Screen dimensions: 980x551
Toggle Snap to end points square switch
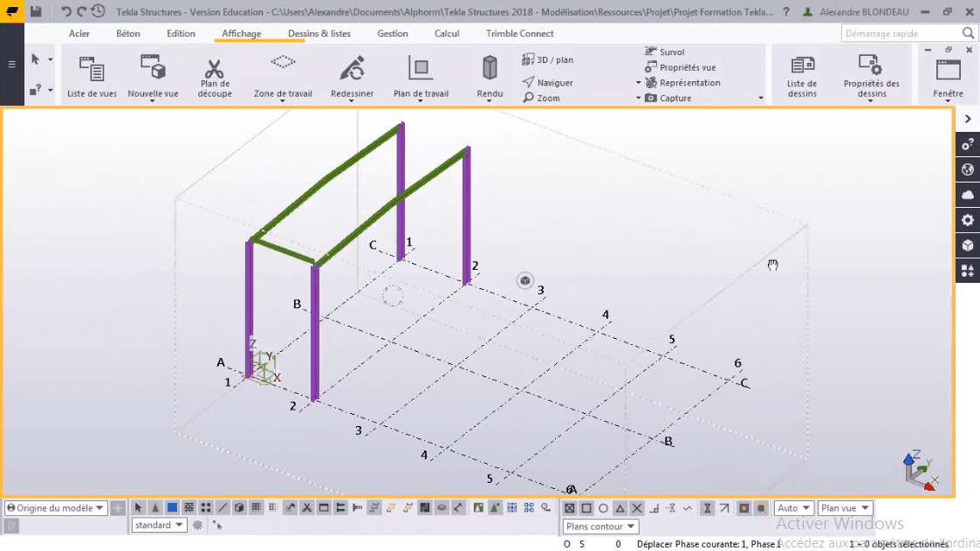tap(586, 508)
